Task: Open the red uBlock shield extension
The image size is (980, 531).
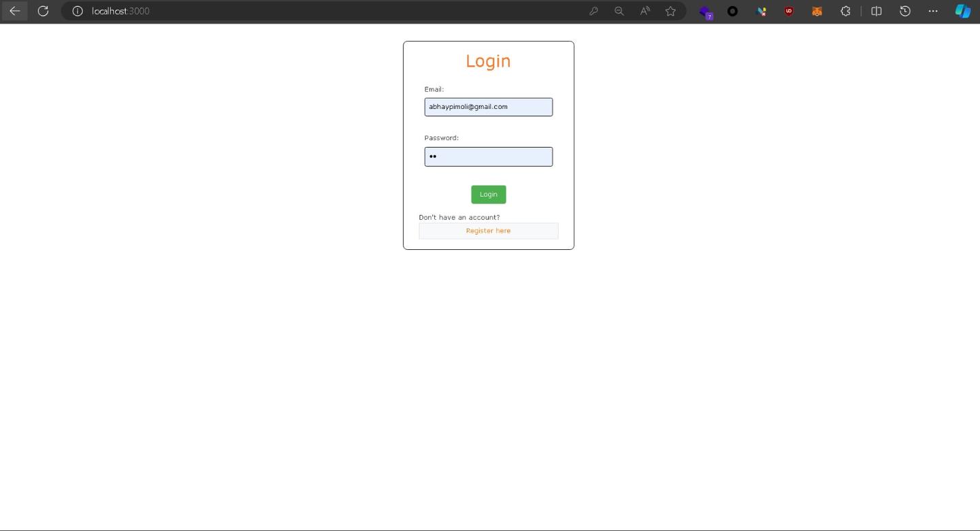Action: (789, 11)
